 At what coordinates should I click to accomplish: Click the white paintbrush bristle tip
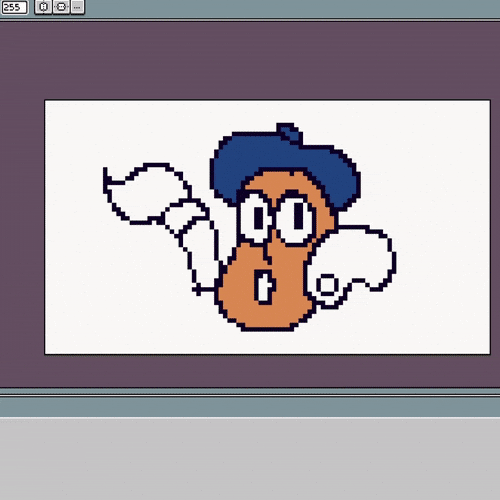click(143, 192)
